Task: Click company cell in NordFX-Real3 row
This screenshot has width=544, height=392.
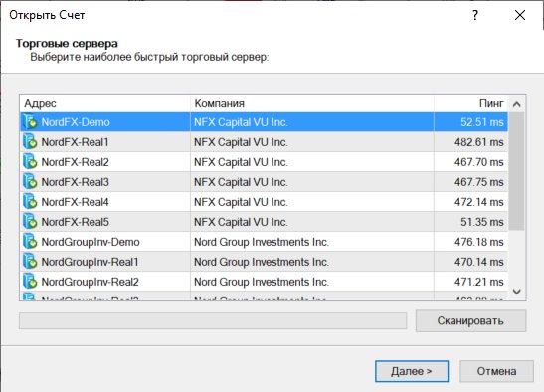Action: tap(312, 182)
